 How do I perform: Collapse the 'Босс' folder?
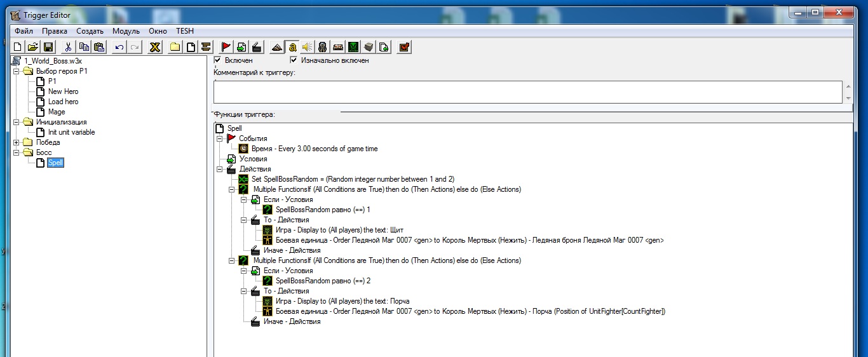pos(17,152)
